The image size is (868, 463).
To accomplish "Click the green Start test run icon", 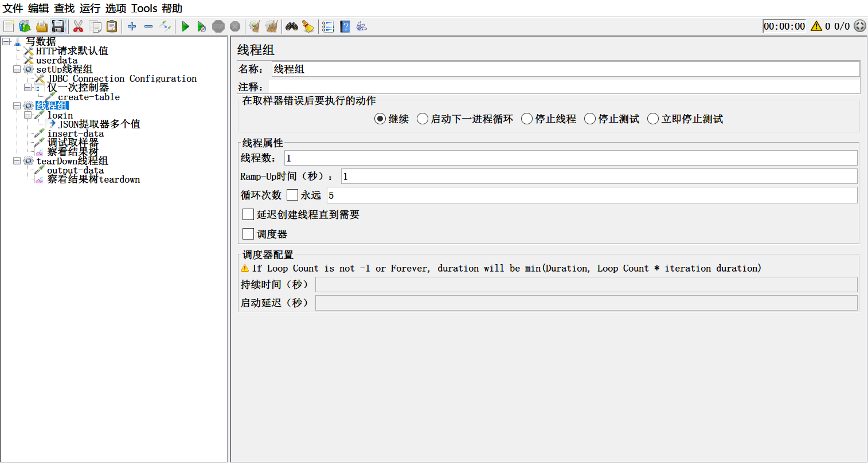I will tap(185, 26).
